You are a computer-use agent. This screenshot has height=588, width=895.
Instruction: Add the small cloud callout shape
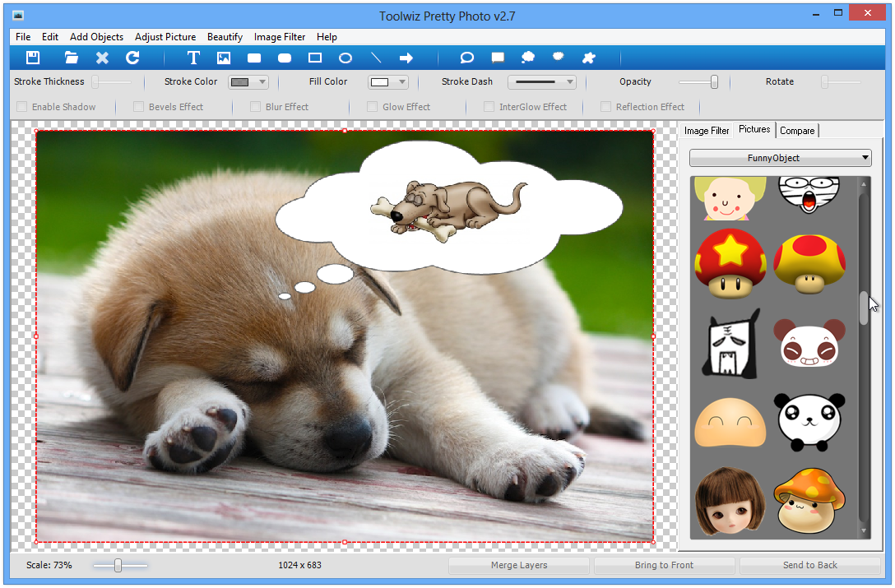coord(559,57)
